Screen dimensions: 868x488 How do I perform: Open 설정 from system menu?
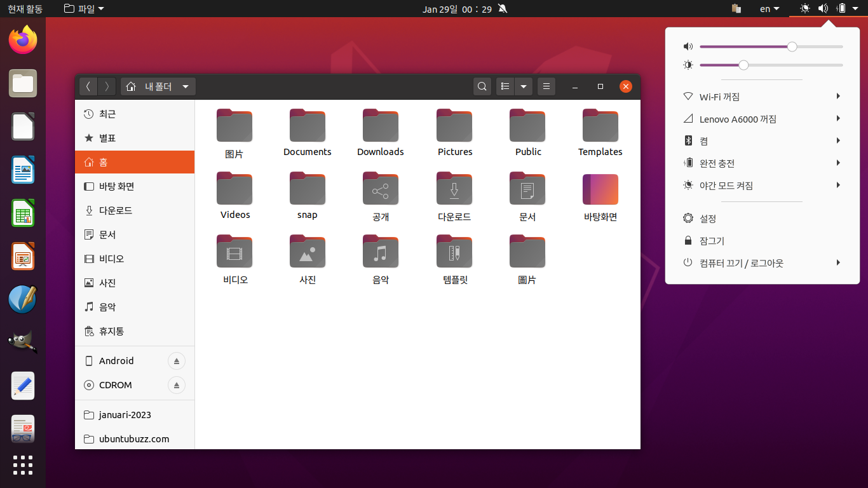click(x=762, y=219)
